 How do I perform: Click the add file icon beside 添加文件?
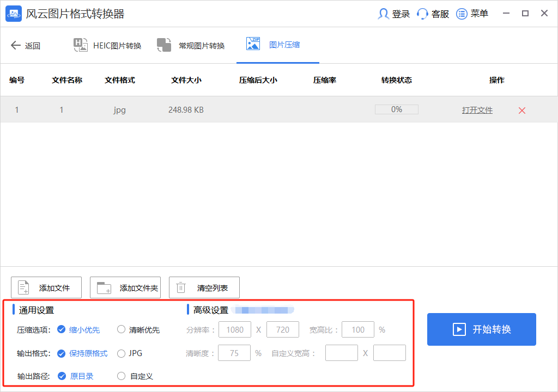click(23, 287)
